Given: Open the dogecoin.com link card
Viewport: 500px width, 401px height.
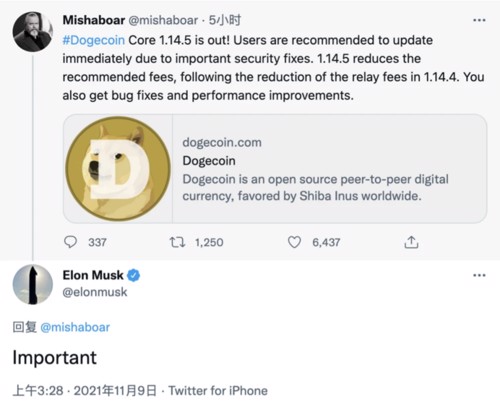Looking at the screenshot, I should [275, 169].
